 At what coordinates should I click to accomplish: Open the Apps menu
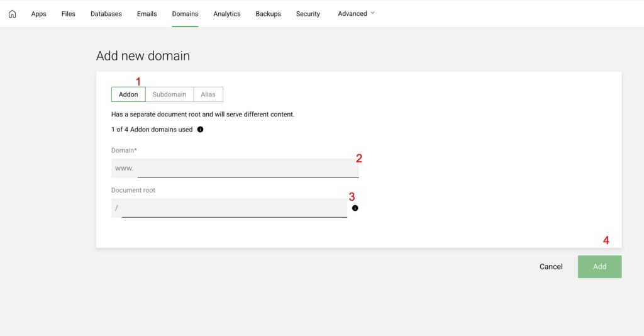coord(38,14)
